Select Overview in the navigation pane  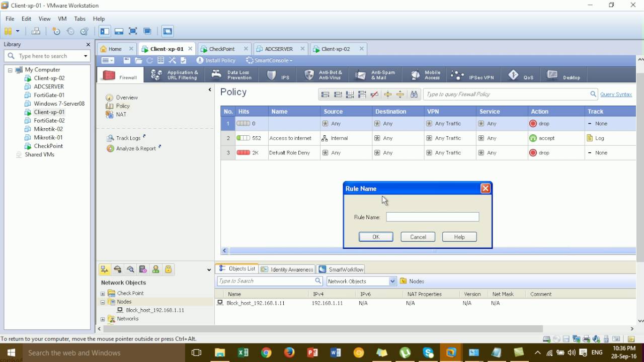tap(127, 98)
